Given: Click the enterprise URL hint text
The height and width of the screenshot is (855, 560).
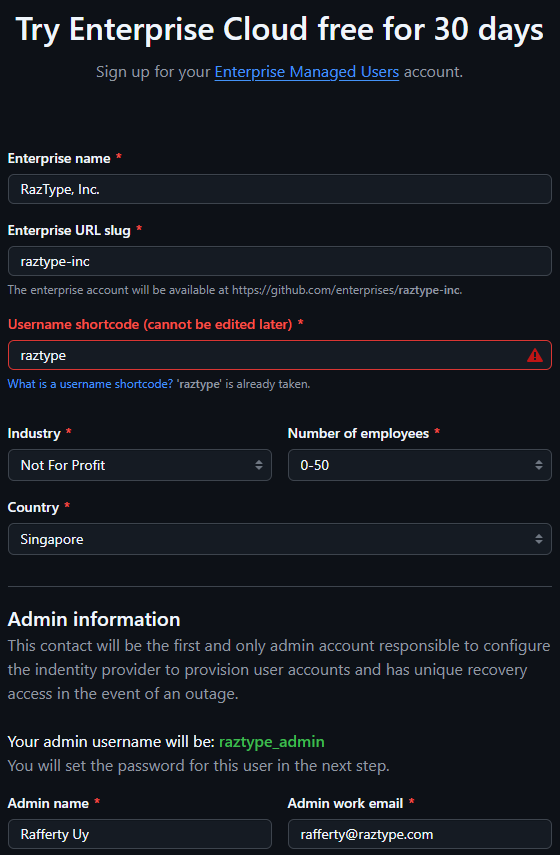Looking at the screenshot, I should point(235,290).
